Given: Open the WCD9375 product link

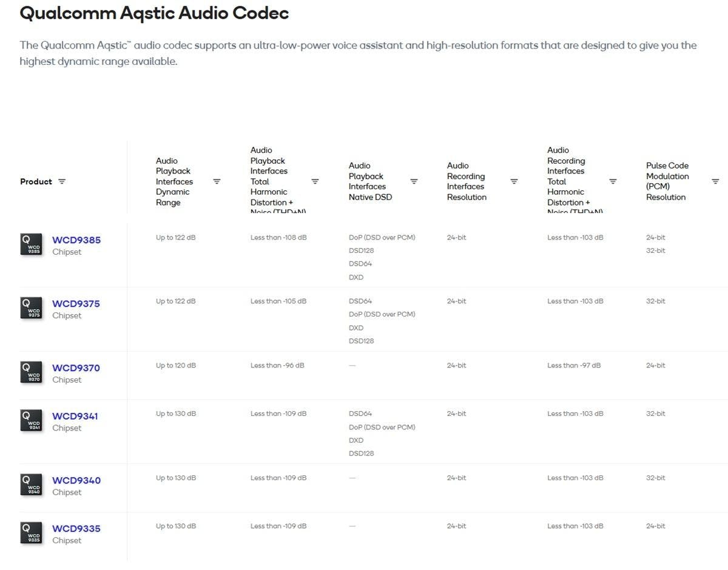Looking at the screenshot, I should (x=76, y=304).
